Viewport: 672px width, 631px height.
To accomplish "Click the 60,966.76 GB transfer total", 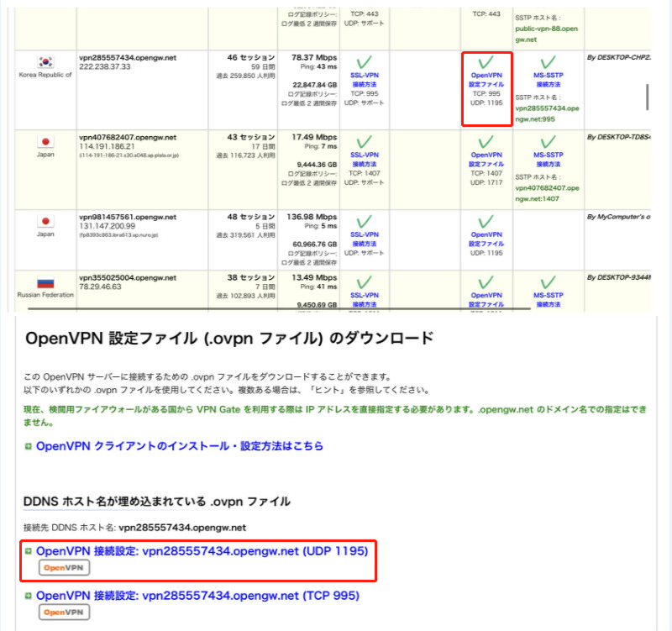I will click(x=315, y=245).
